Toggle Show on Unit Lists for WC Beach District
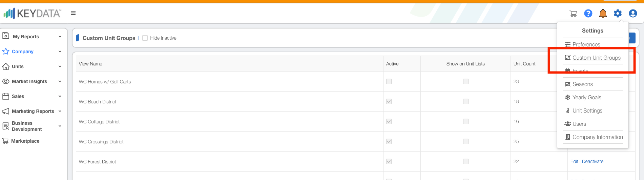 (x=466, y=101)
